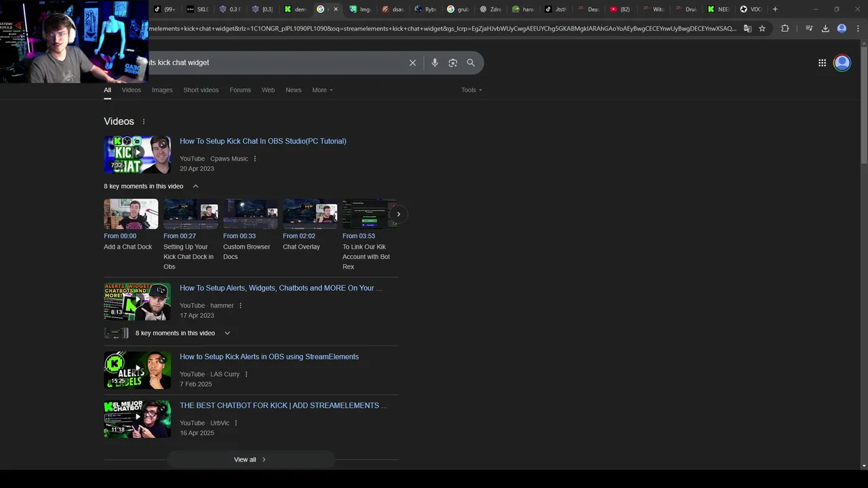Viewport: 868px width, 488px height.
Task: Select the Short videos search filter
Action: click(x=201, y=90)
